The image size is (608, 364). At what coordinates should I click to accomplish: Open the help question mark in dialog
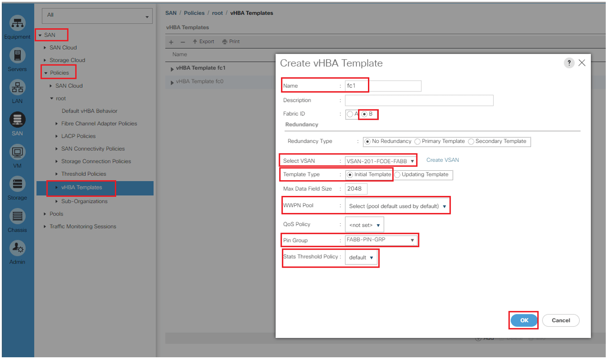pos(569,63)
